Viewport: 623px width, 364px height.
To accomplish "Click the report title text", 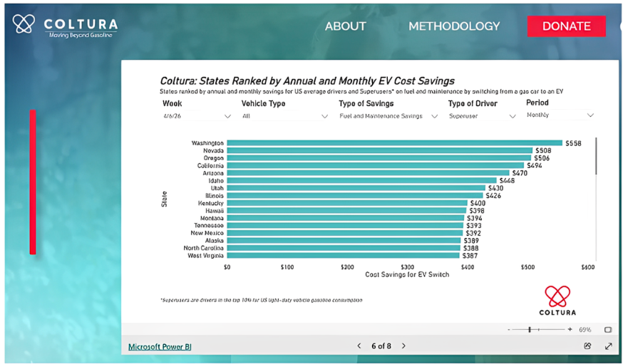I will (307, 81).
